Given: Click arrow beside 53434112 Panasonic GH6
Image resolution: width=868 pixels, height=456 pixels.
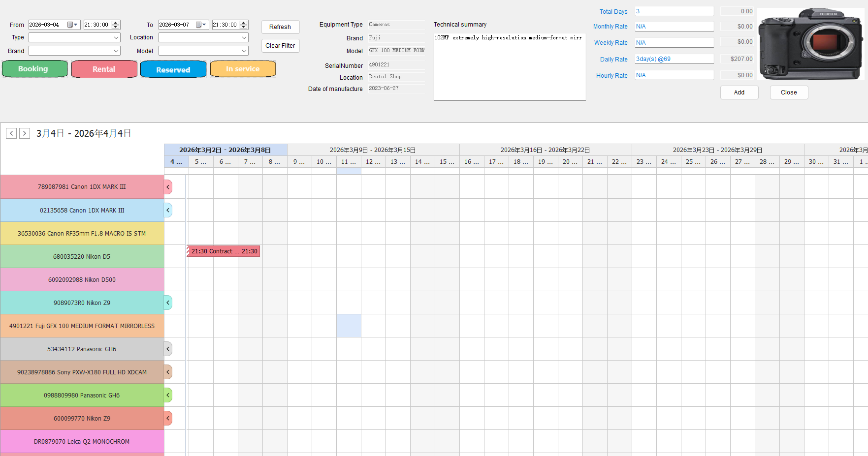Looking at the screenshot, I should 168,349.
